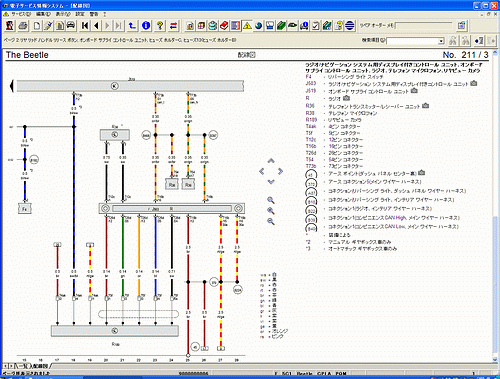Click the J503 K component bar
500x379 pixels.
(130, 86)
